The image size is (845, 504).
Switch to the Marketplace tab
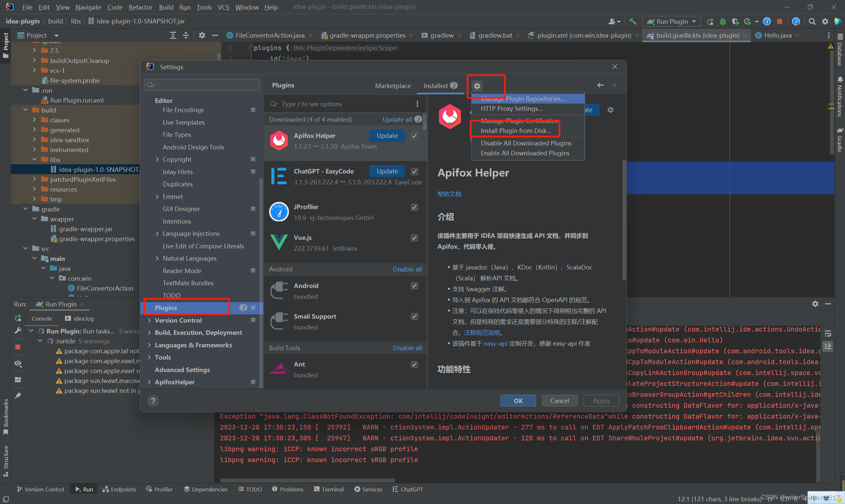[x=393, y=86]
